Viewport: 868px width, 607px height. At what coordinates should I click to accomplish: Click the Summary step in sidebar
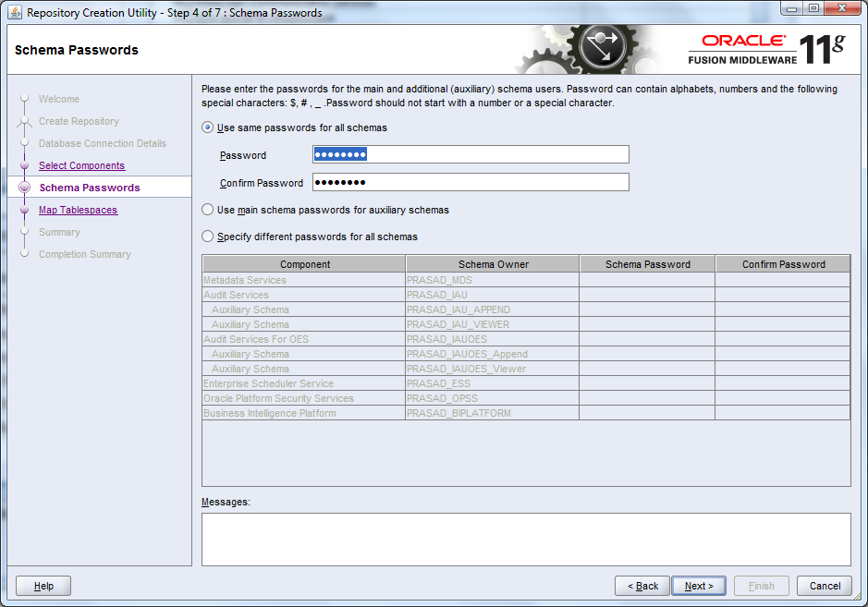click(x=59, y=232)
